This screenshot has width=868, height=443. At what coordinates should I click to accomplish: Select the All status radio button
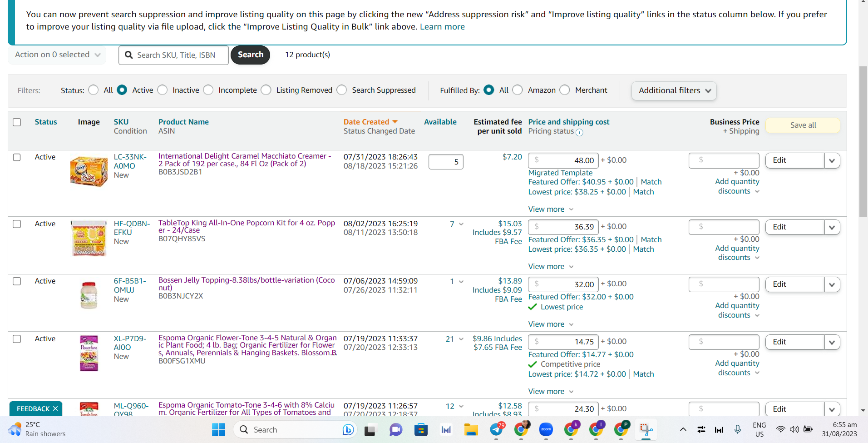pyautogui.click(x=94, y=90)
